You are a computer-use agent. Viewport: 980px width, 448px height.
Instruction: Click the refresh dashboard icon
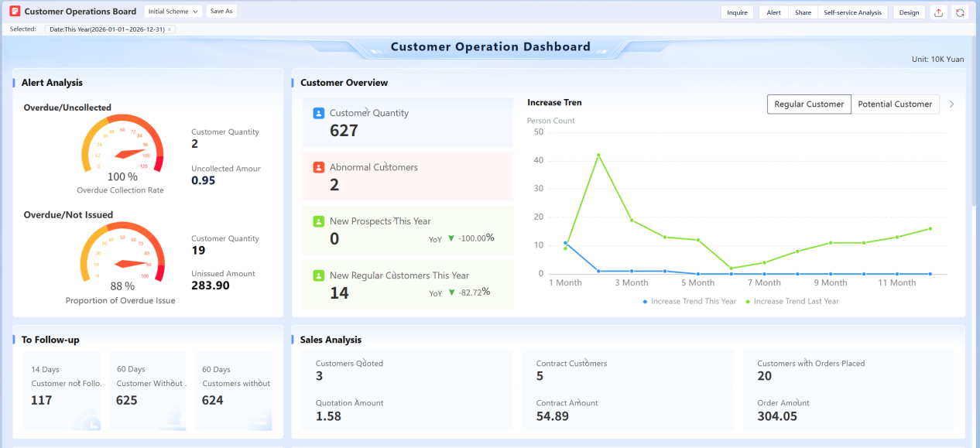point(960,12)
